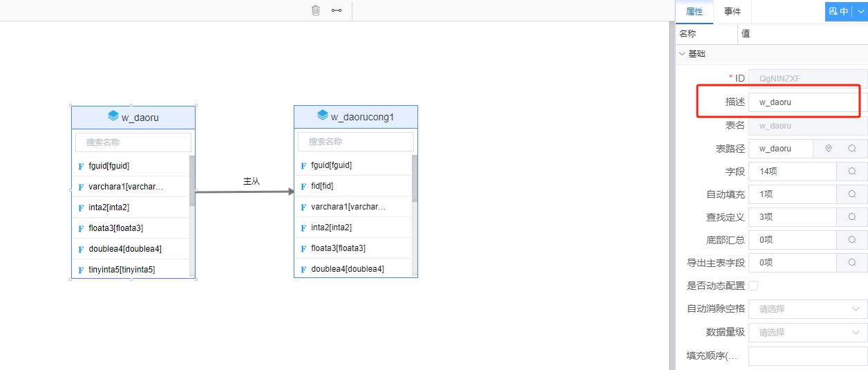Switch to the 属性 tab
Image resolution: width=868 pixels, height=370 pixels.
coord(694,12)
